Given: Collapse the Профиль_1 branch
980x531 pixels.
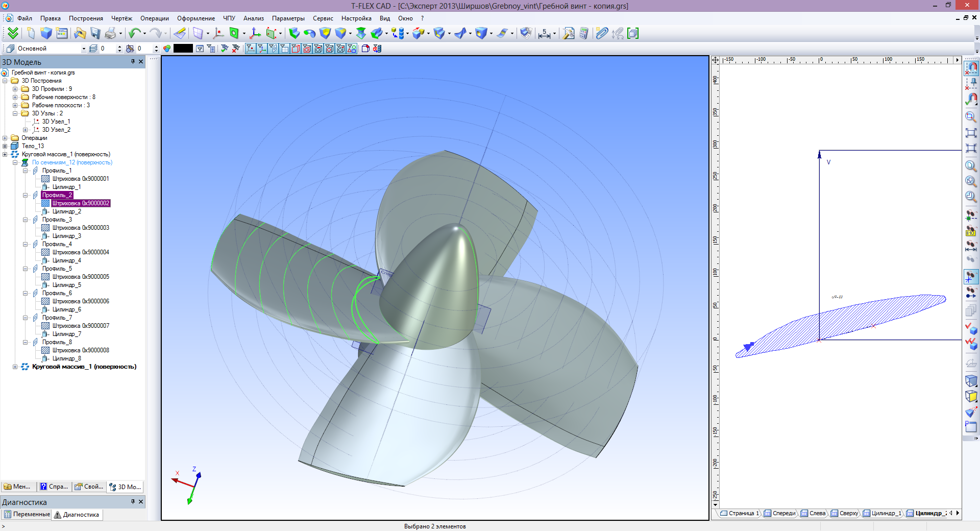Looking at the screenshot, I should (x=26, y=171).
